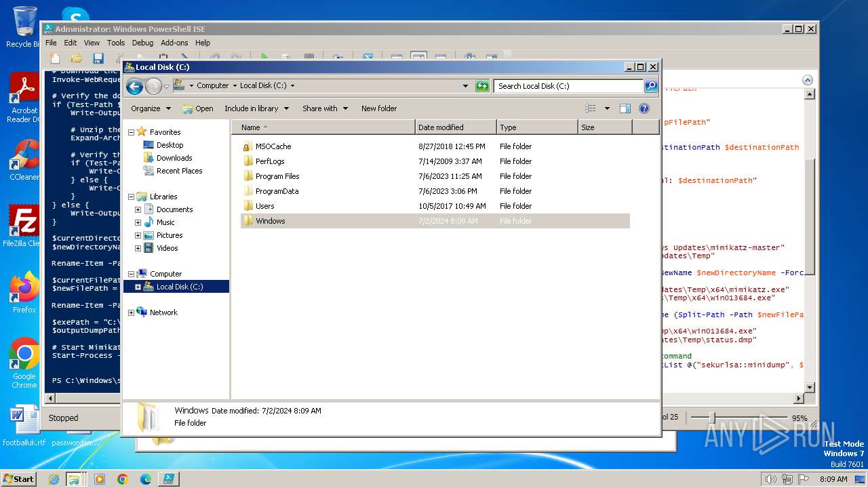
Task: Open view options dropdown arrow
Action: (x=607, y=108)
